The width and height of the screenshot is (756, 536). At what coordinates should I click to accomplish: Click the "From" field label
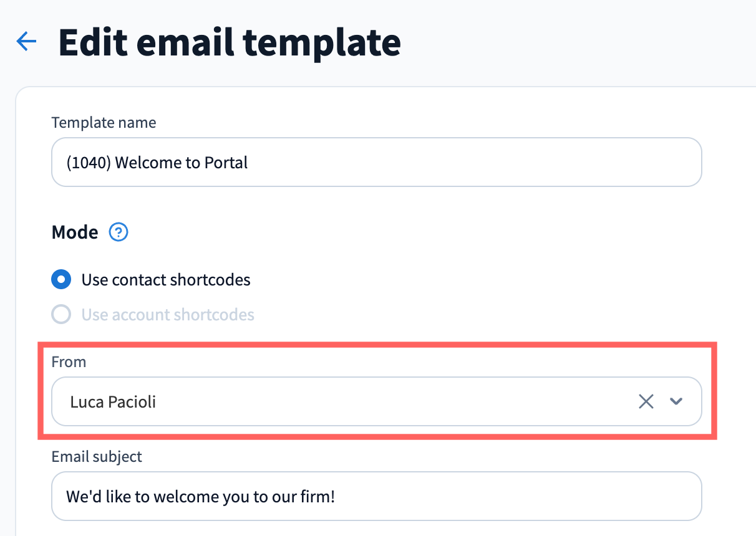(x=69, y=362)
